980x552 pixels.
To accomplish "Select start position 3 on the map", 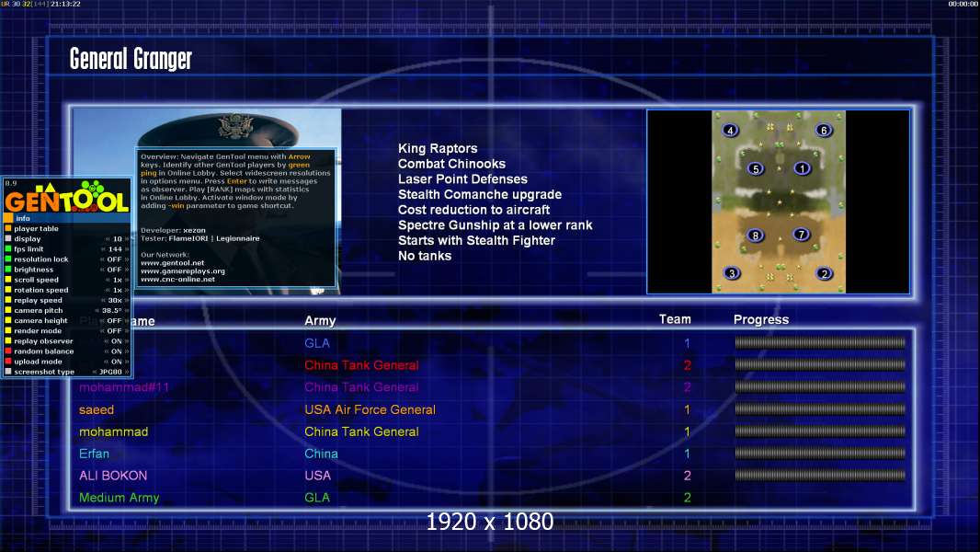I will pyautogui.click(x=732, y=273).
